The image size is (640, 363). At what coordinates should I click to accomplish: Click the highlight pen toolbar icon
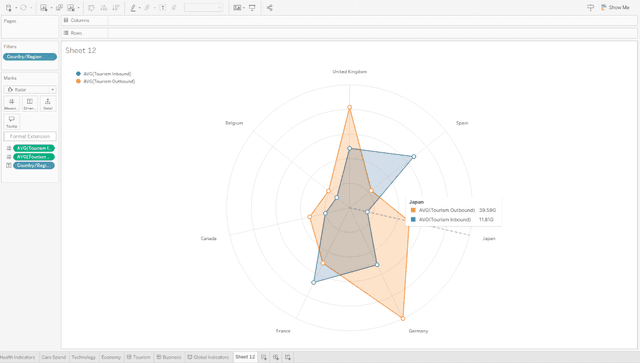(x=133, y=7)
